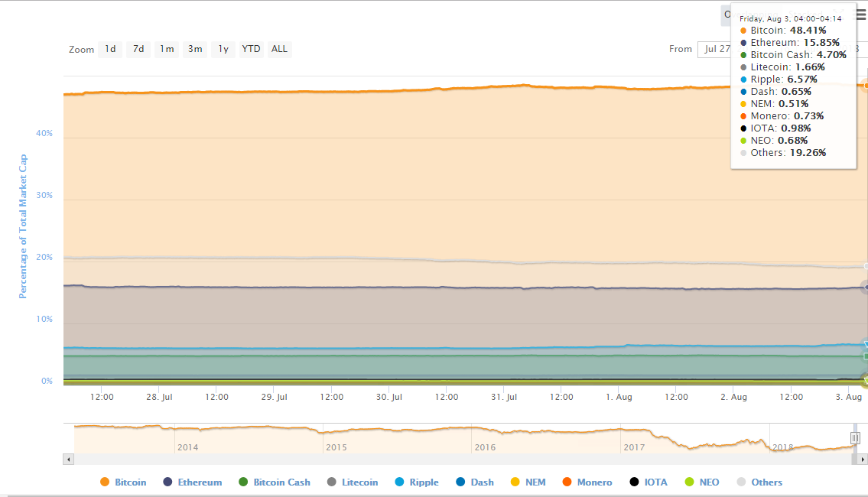
Task: Open the chart hamburger menu
Action: point(861,14)
